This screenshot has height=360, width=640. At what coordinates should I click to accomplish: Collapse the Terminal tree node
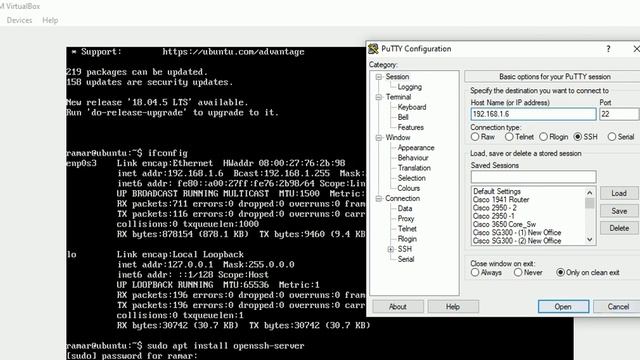(x=379, y=97)
